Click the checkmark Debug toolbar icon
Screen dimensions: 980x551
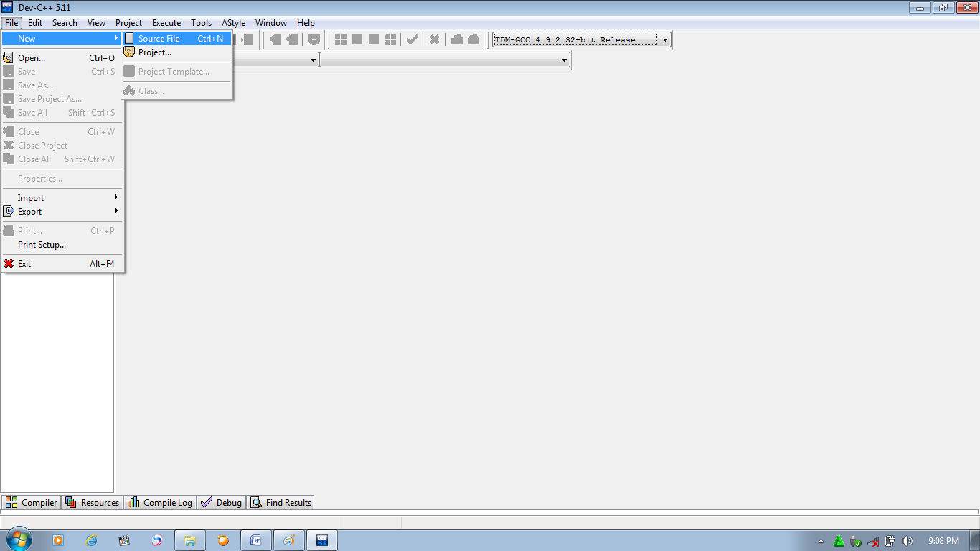pyautogui.click(x=412, y=39)
